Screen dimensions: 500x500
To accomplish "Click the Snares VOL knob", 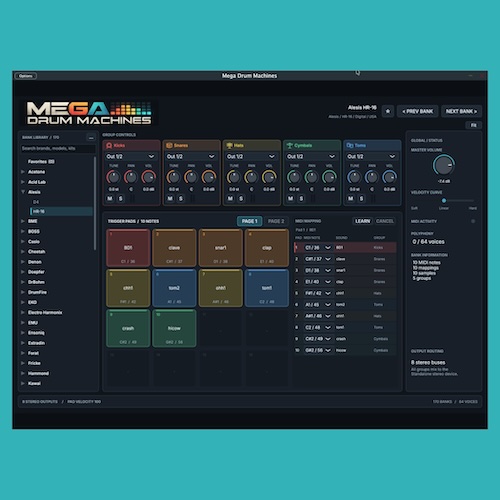I will pos(209,177).
